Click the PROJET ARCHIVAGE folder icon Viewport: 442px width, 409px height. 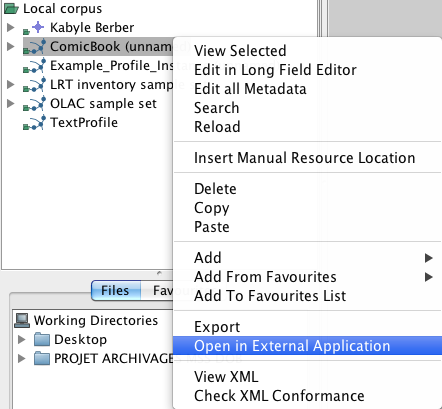point(42,359)
